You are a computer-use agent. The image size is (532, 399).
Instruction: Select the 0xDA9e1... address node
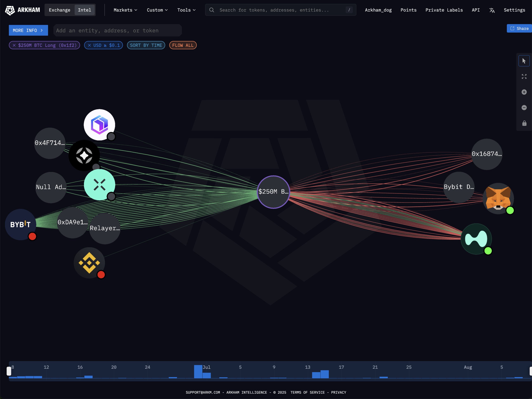[x=73, y=222]
